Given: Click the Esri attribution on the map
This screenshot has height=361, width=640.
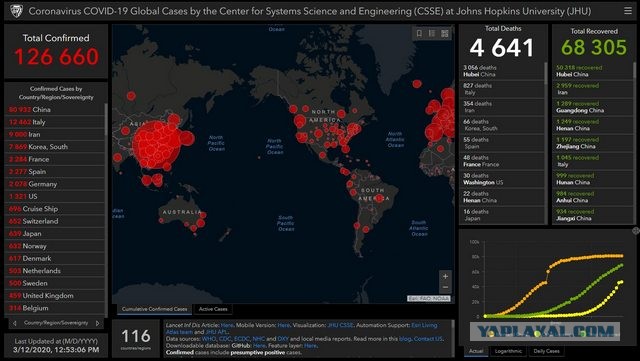Looking at the screenshot, I should pyautogui.click(x=429, y=299).
